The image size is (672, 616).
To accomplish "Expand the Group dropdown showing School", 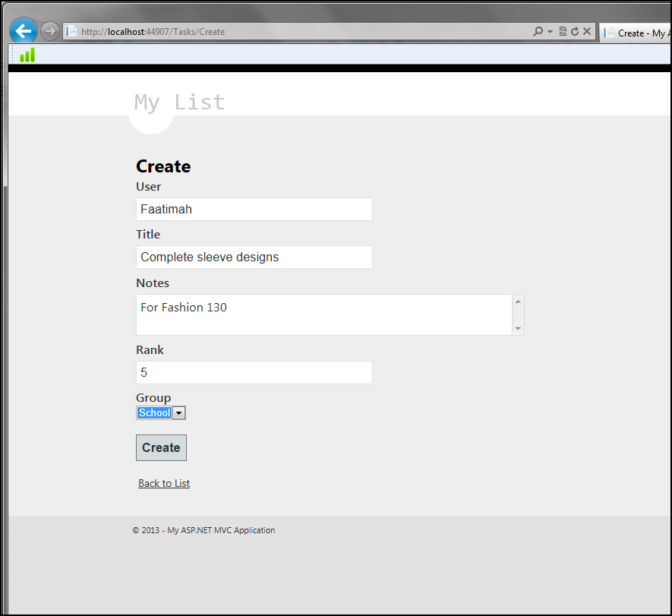I will click(179, 413).
